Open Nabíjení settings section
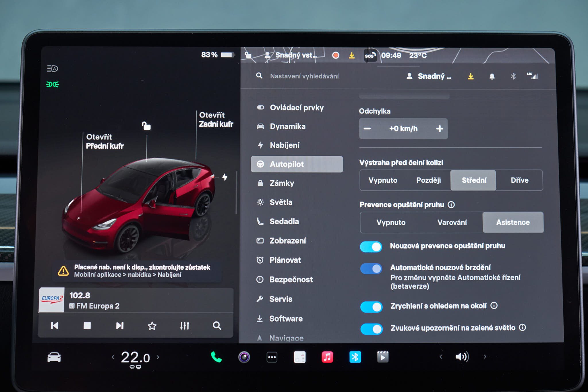The image size is (588, 392). tap(297, 145)
